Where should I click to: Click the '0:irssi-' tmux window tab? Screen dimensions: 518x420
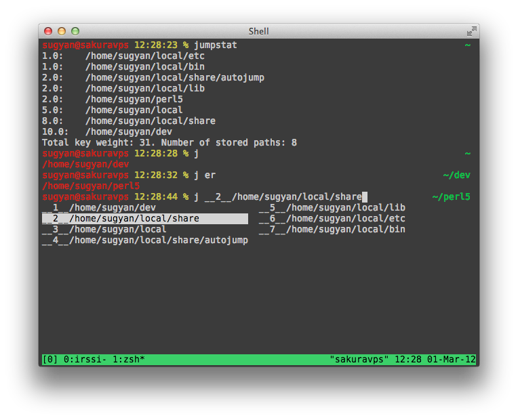click(x=85, y=359)
